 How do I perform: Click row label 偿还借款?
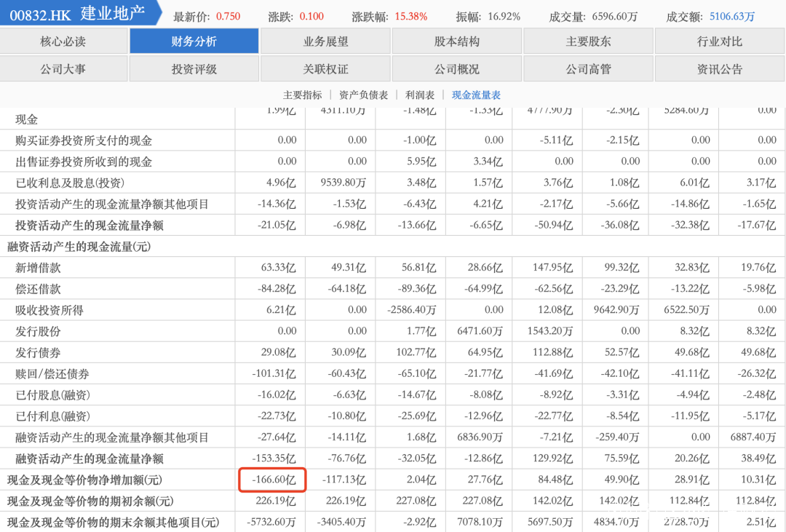click(x=38, y=289)
